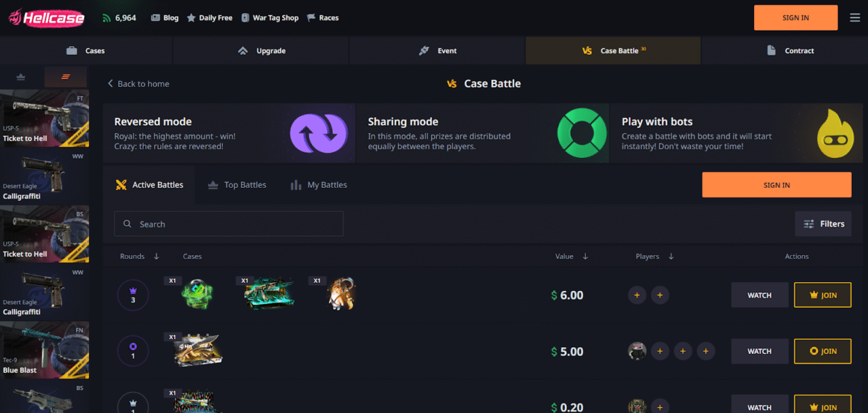Switch to the Contract tab
The image size is (868, 413).
click(789, 51)
